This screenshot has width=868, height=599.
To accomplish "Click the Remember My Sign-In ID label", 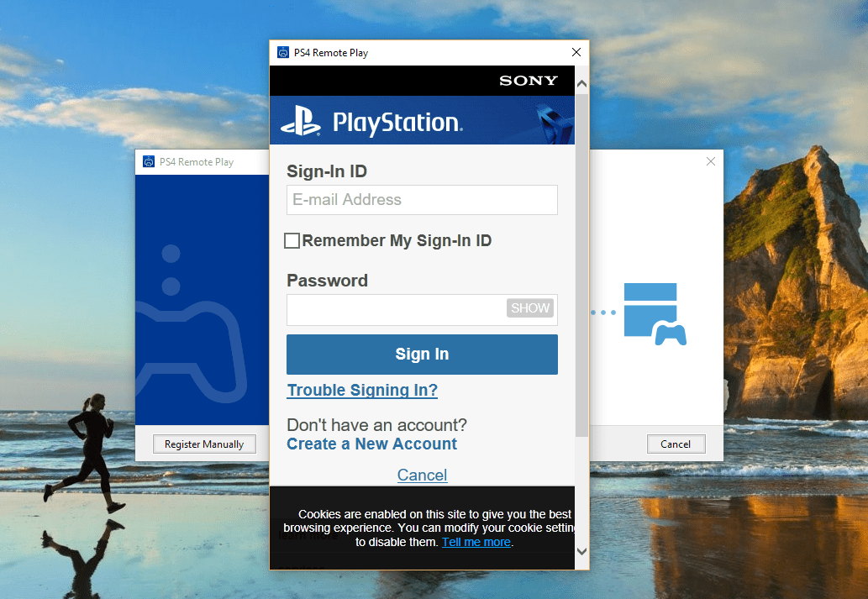I will [397, 241].
